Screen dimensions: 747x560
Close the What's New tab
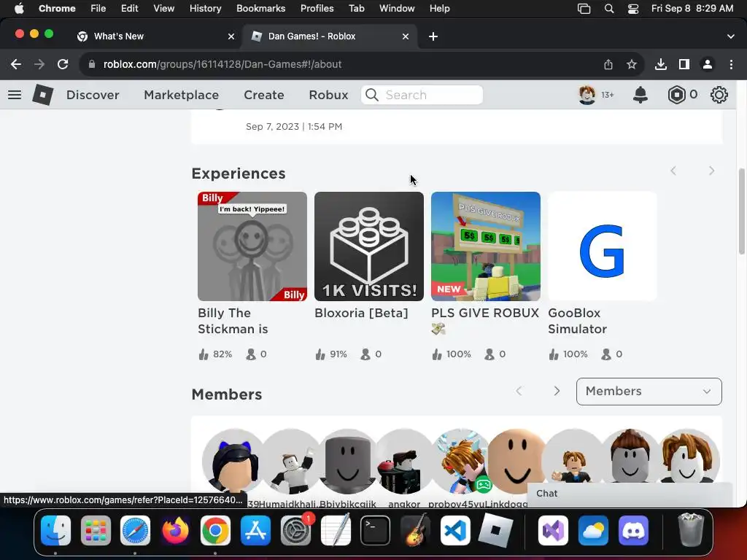231,36
